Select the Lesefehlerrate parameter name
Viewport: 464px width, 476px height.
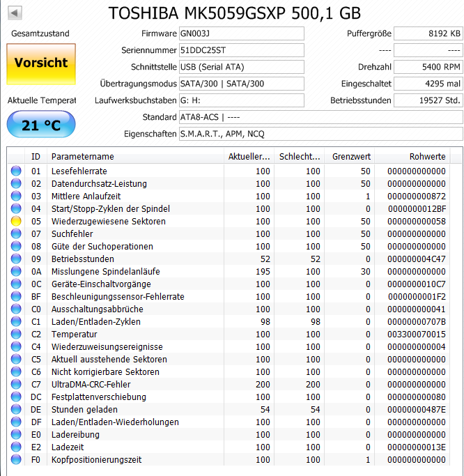coord(79,171)
